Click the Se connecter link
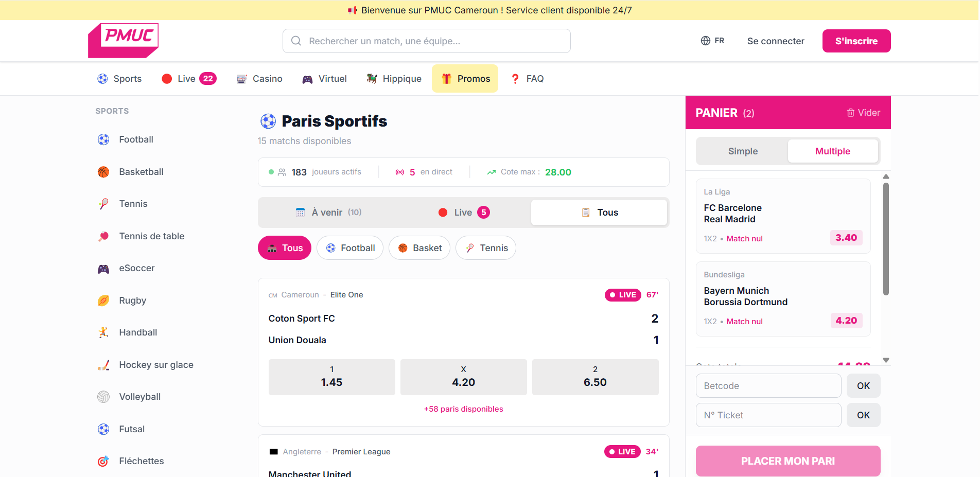The image size is (980, 477). [x=776, y=41]
